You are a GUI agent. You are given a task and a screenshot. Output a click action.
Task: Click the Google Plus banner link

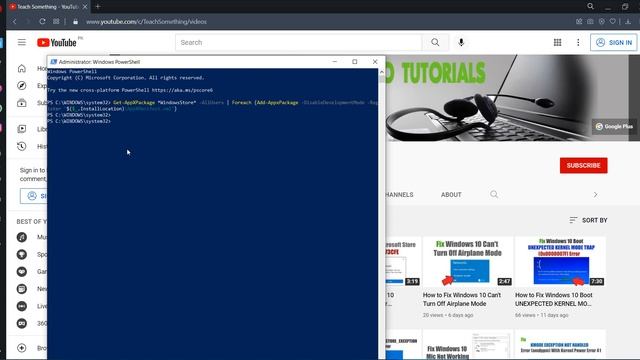pos(614,127)
